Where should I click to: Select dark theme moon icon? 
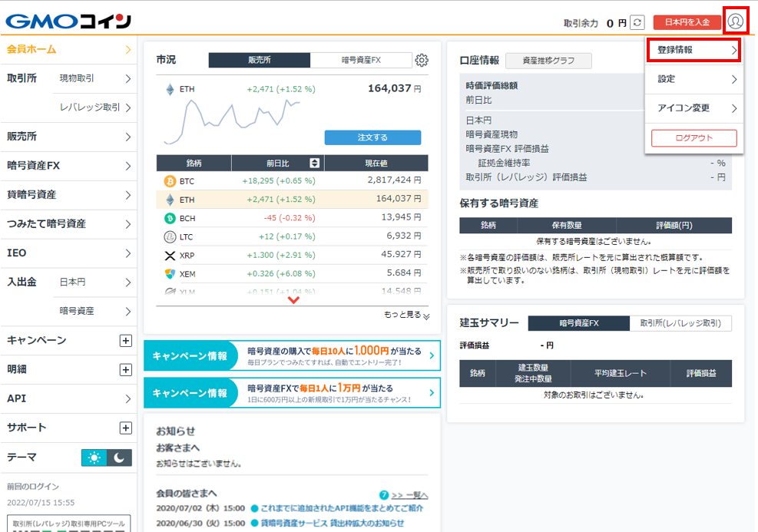click(119, 458)
